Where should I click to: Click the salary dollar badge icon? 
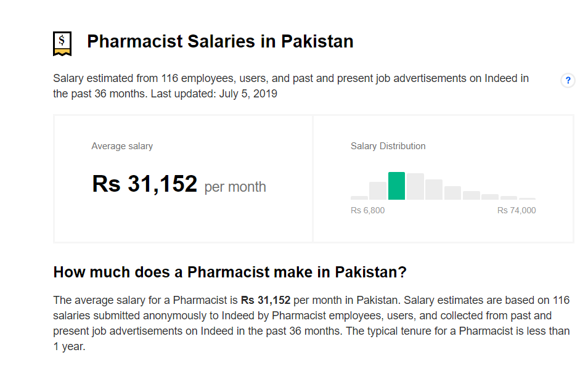click(x=62, y=43)
